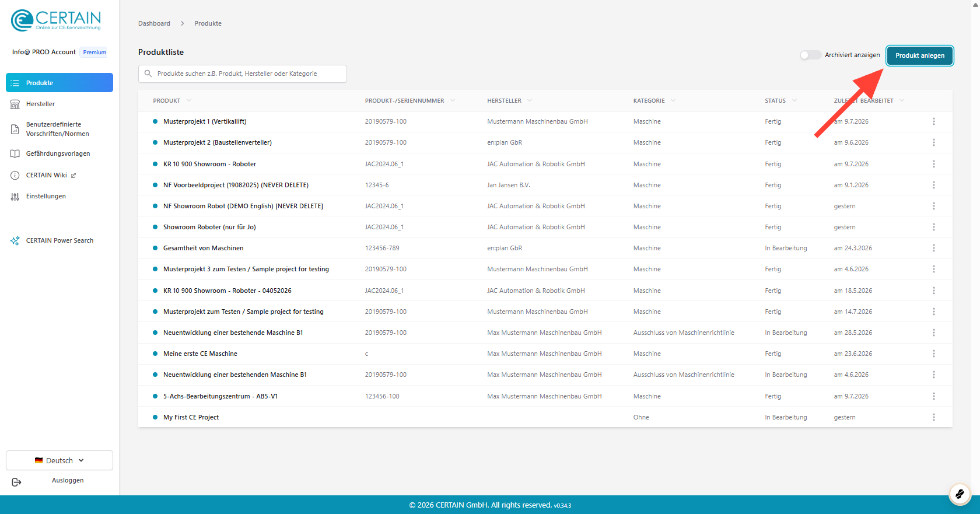Click the Produkte breadcrumb
Screen dimensions: 980x514
click(208, 23)
